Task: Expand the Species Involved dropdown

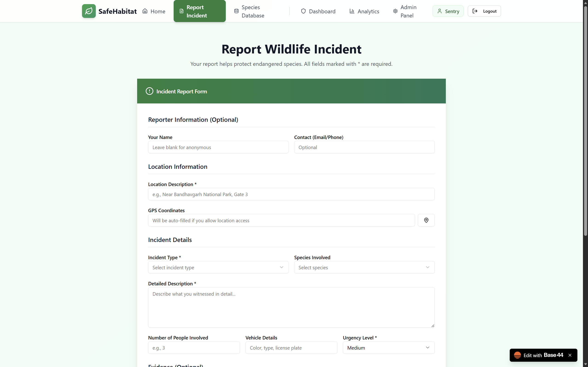Action: [x=364, y=267]
